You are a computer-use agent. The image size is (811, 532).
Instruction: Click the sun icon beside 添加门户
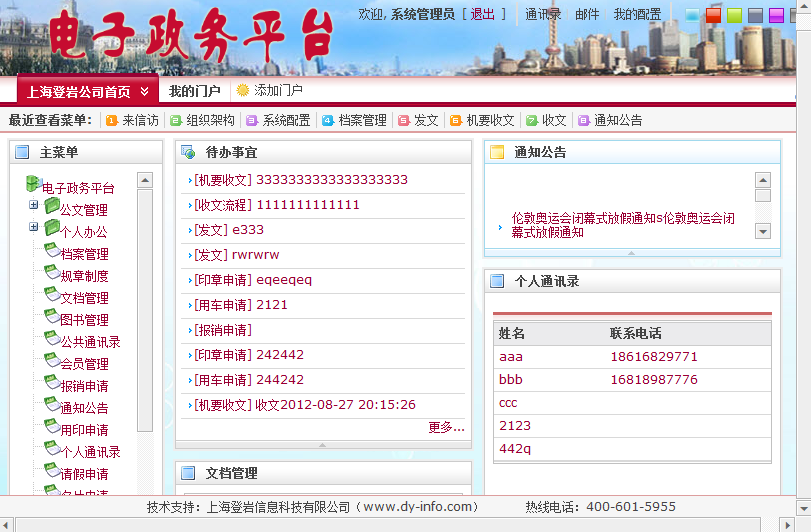click(x=243, y=90)
